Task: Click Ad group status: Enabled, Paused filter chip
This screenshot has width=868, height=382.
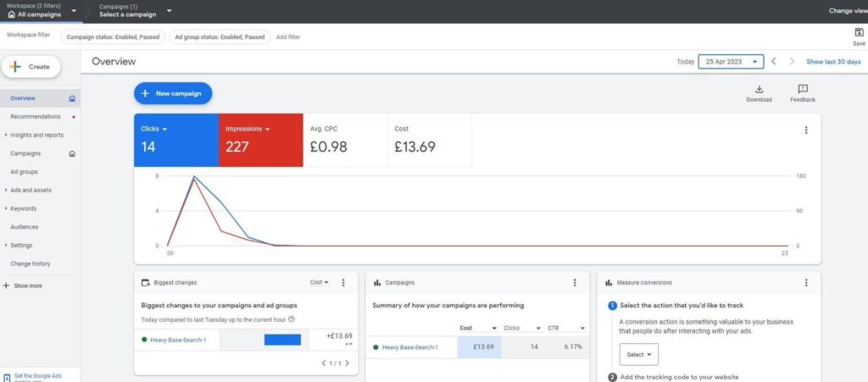Action: click(x=220, y=37)
